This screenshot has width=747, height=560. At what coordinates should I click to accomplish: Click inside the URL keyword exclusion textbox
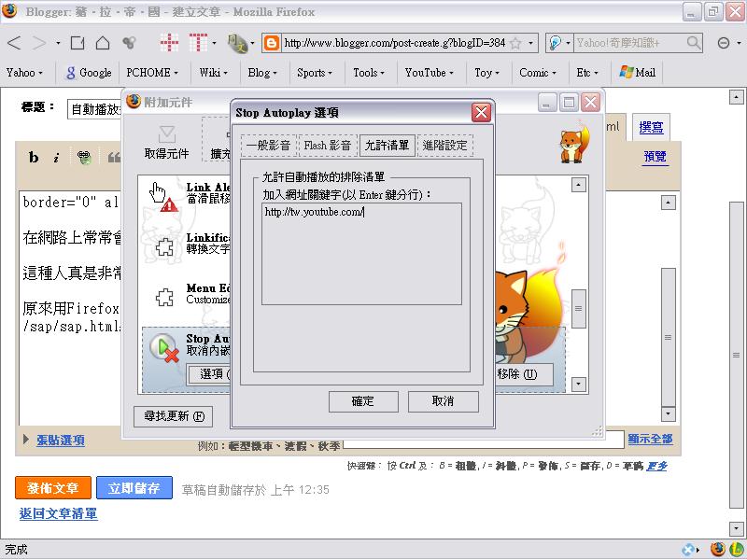click(361, 254)
